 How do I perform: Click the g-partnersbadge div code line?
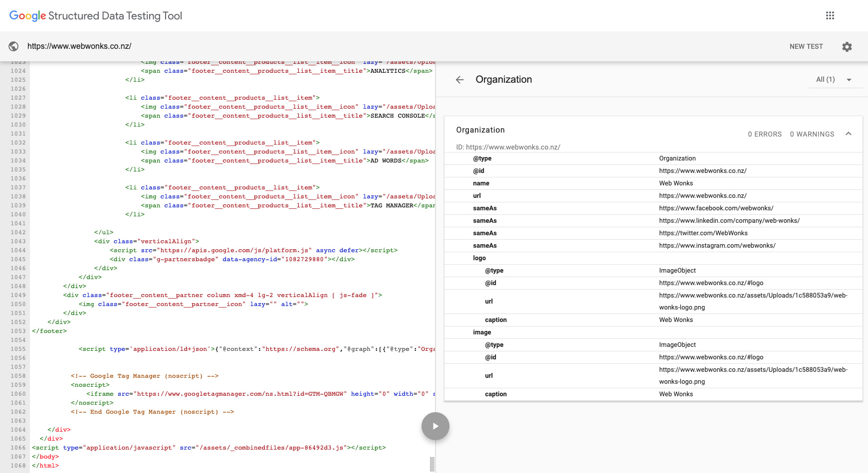coord(232,259)
